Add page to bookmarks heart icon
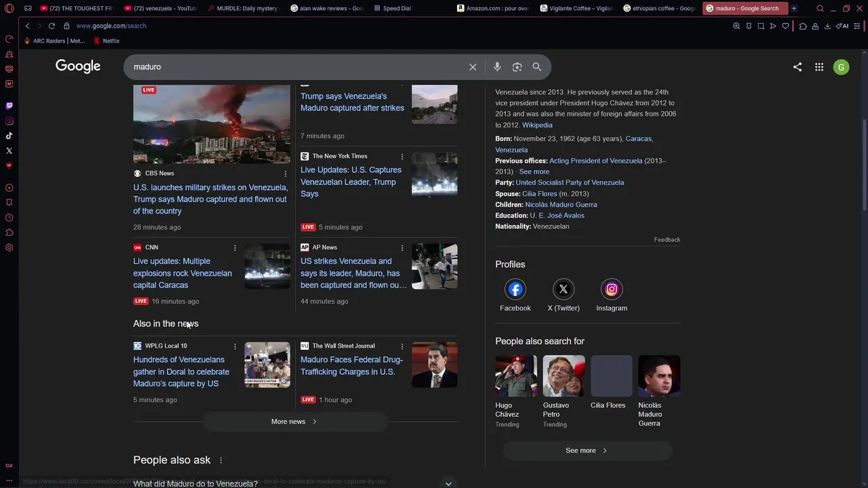 [x=785, y=26]
